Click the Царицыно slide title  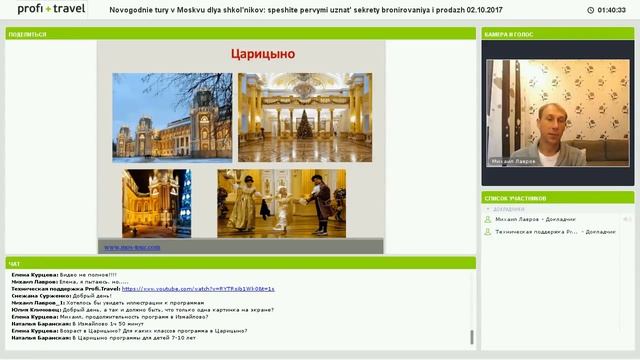[x=263, y=54]
